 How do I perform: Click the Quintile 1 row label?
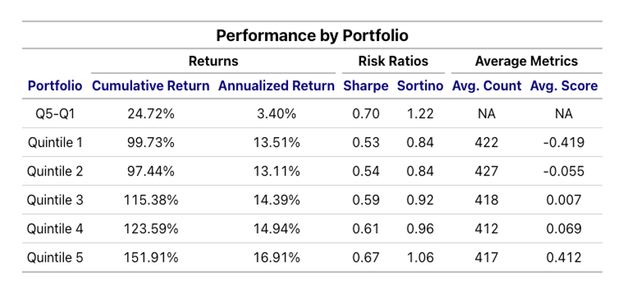coord(55,143)
